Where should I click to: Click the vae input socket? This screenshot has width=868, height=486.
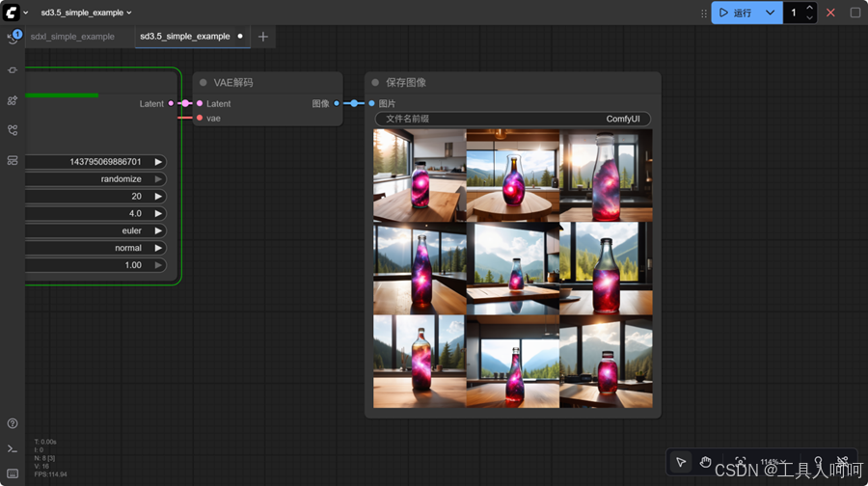[200, 118]
